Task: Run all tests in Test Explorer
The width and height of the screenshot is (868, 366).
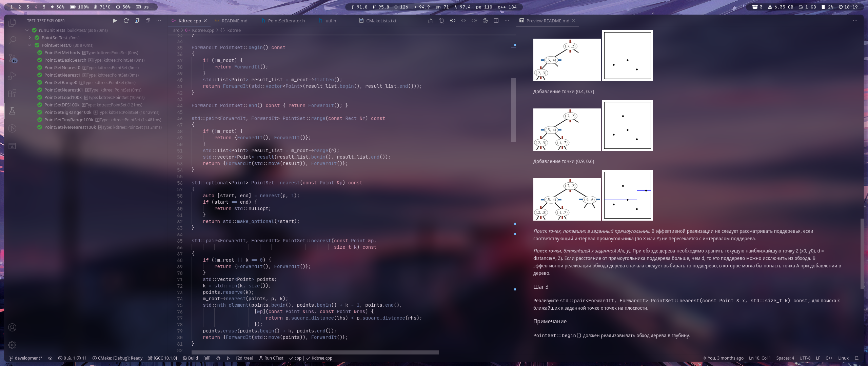Action: (x=115, y=21)
